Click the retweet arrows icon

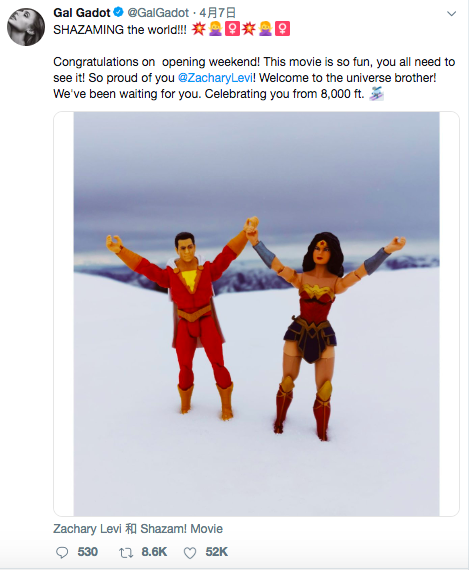coord(126,553)
